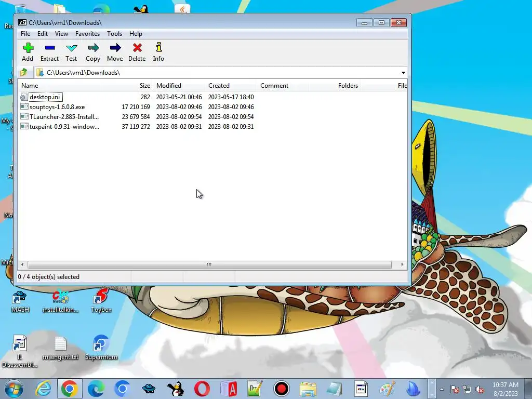532x399 pixels.
Task: Click the size value 37 119 272
Action: (x=136, y=127)
